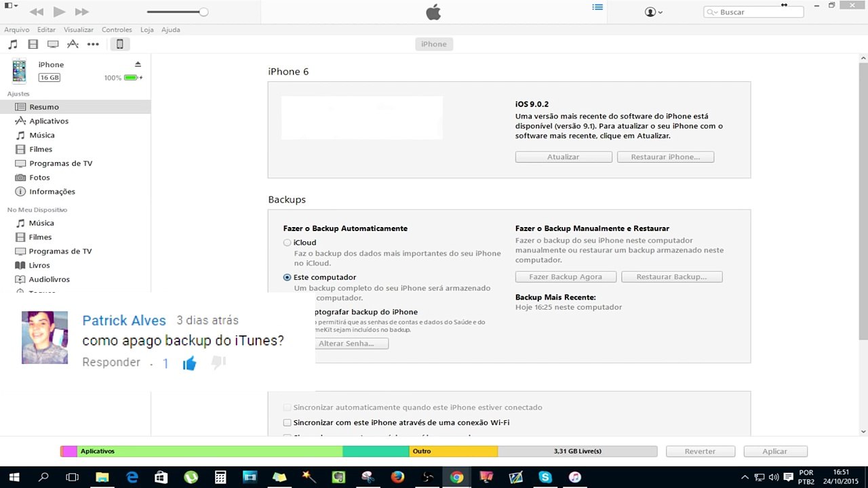The image size is (868, 488).
Task: Open the account menu dropdown
Action: 654,12
